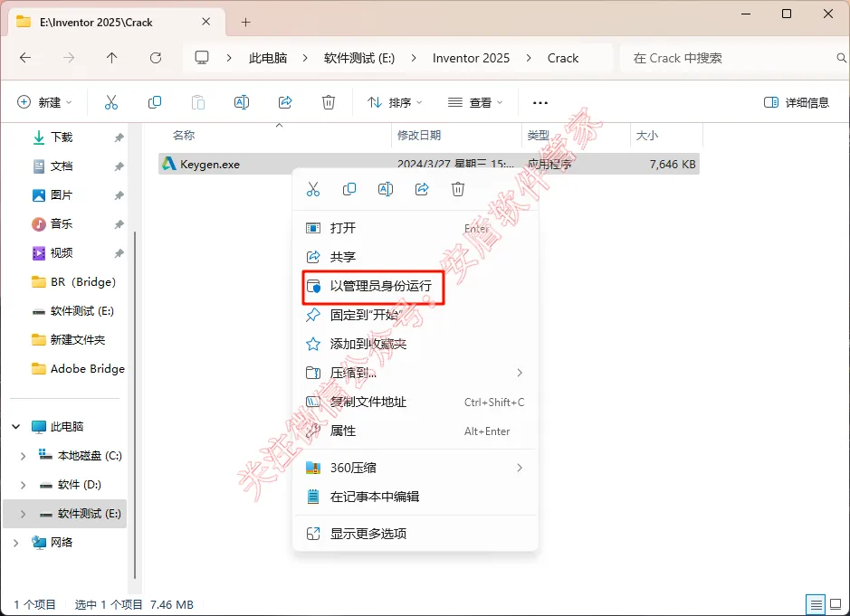
Task: Click the toolbar Share icon
Action: 285,102
